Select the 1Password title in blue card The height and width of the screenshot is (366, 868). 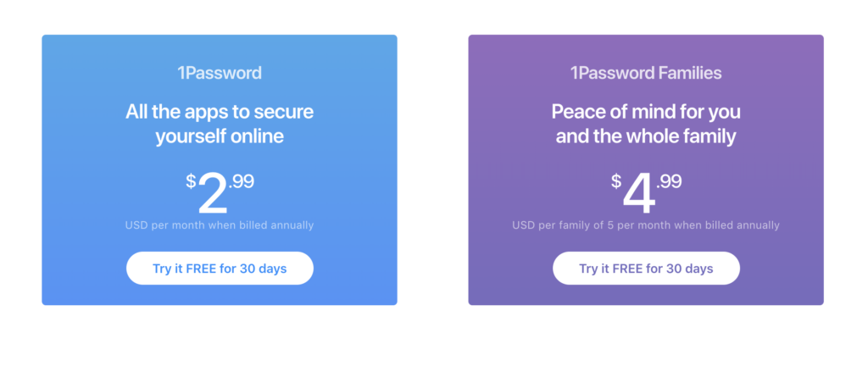click(x=220, y=73)
